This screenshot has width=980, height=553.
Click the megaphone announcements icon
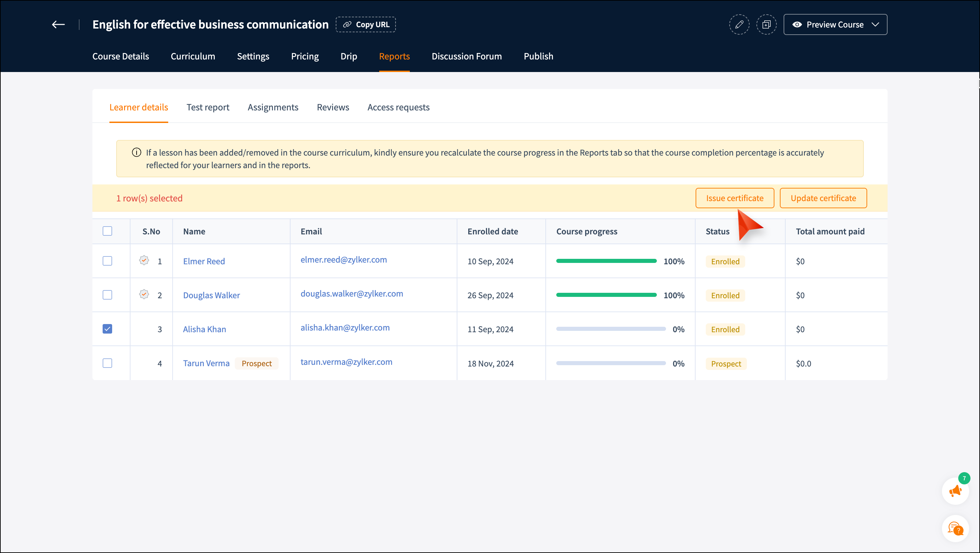tap(955, 491)
